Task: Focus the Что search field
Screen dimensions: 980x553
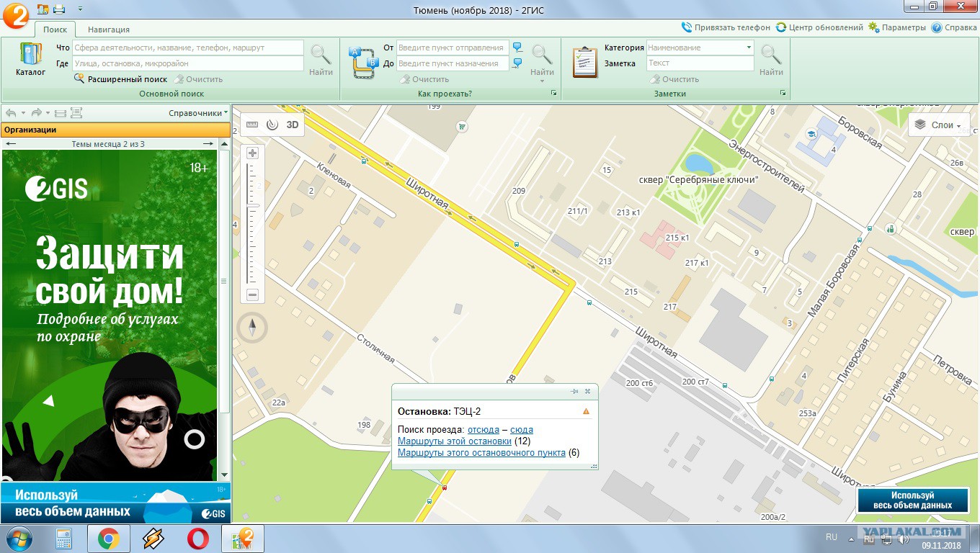Action: [x=188, y=48]
